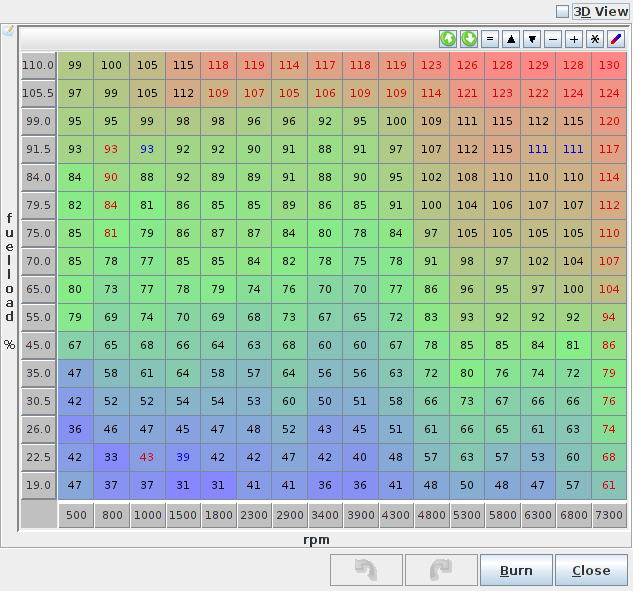Click the undo curved-arrow button

pyautogui.click(x=365, y=570)
